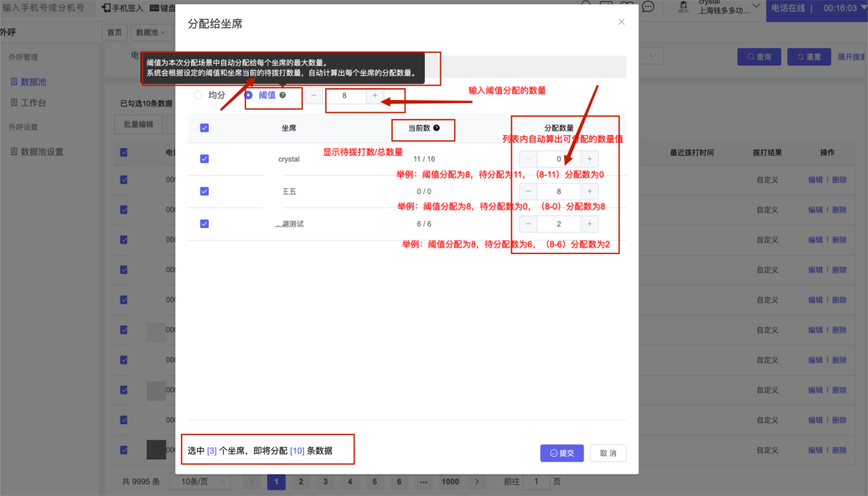Screen dimensions: 868x496
Task: Open 数据池设置 in the sidebar
Action: click(x=41, y=152)
